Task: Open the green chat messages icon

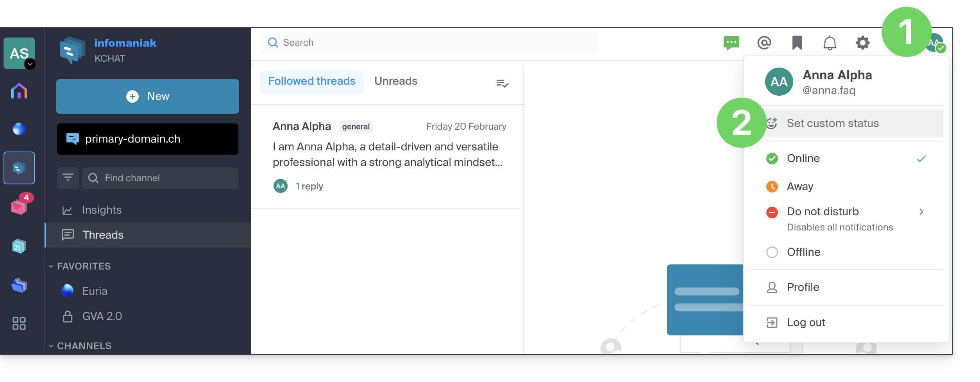Action: [731, 43]
